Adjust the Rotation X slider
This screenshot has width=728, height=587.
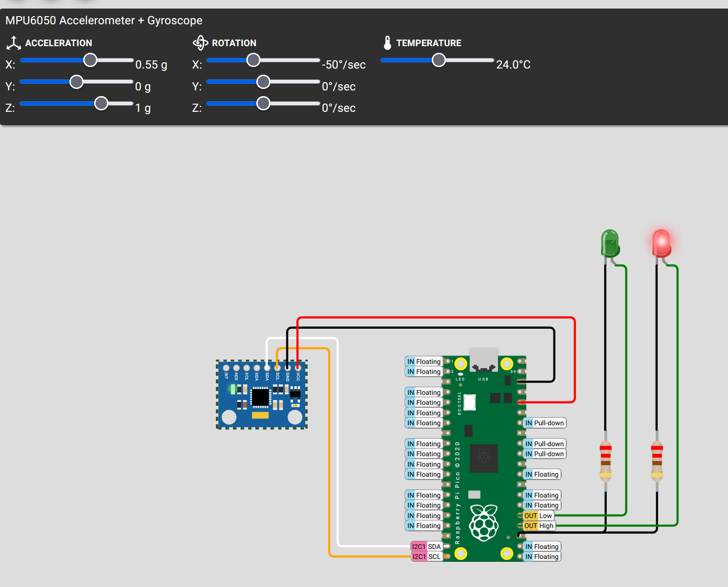(x=263, y=60)
